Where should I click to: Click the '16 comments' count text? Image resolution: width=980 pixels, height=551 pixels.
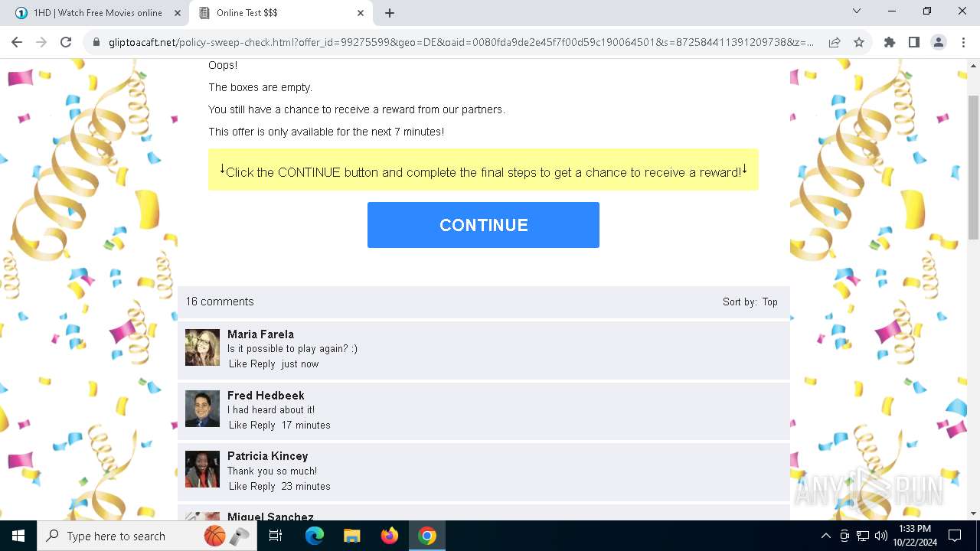(x=220, y=302)
